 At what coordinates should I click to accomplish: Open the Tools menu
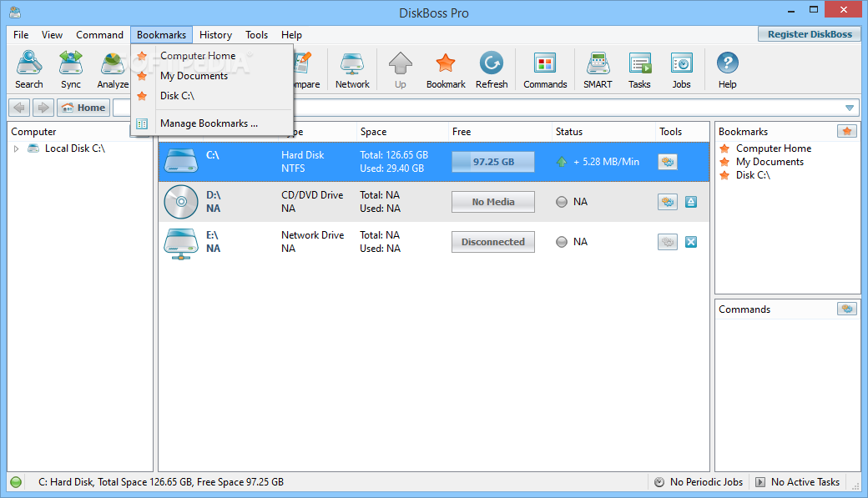pyautogui.click(x=257, y=35)
